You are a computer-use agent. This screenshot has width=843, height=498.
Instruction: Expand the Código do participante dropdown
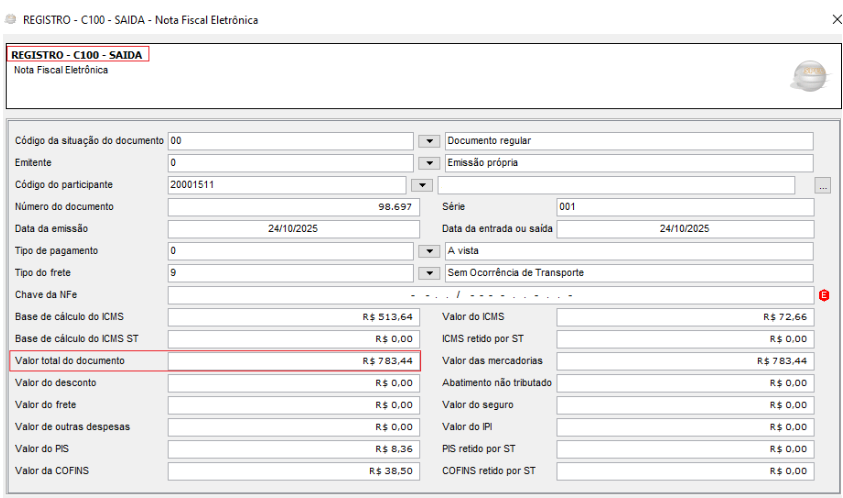(422, 185)
